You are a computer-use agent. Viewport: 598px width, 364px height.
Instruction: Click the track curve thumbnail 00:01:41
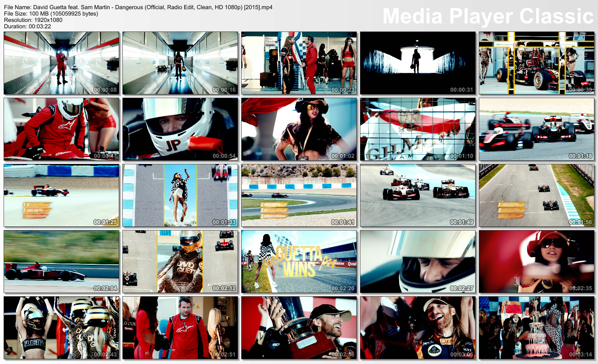point(299,195)
